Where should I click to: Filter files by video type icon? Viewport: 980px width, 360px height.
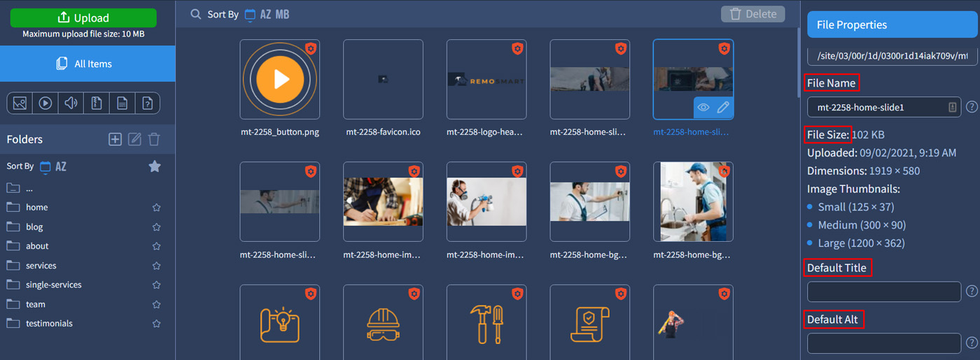45,103
